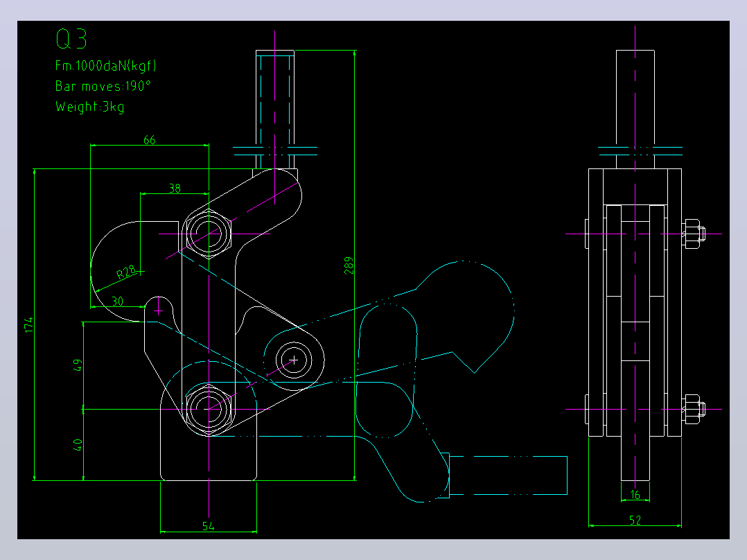This screenshot has width=747, height=560.
Task: Select the Fm.1000daN(kgf) annotation
Action: click(106, 66)
